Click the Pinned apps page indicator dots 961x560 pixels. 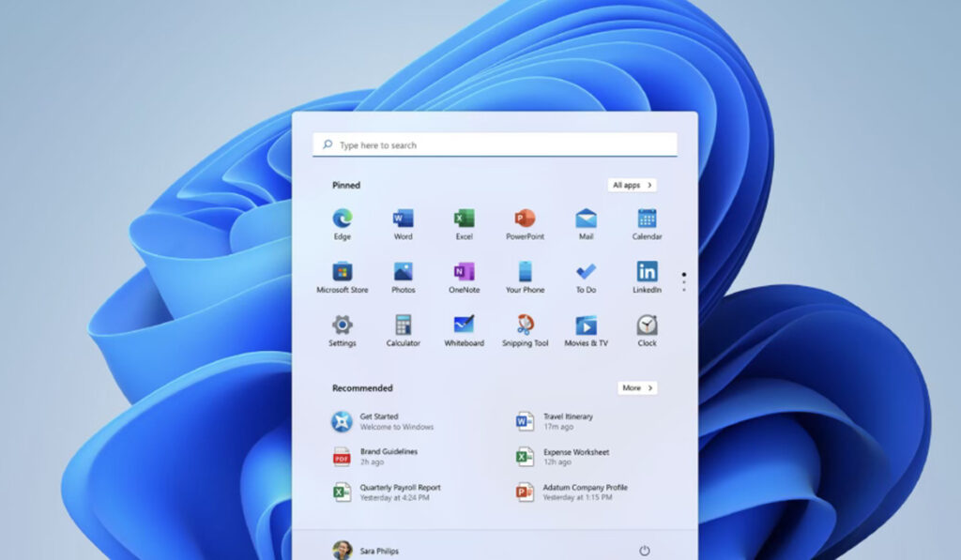point(684,281)
